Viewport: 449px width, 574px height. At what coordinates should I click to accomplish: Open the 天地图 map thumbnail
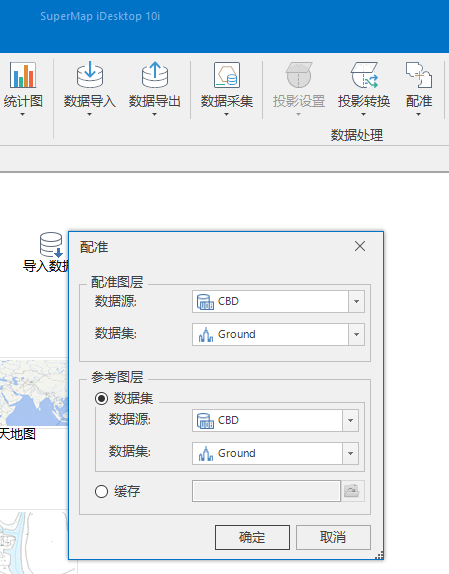[x=34, y=393]
